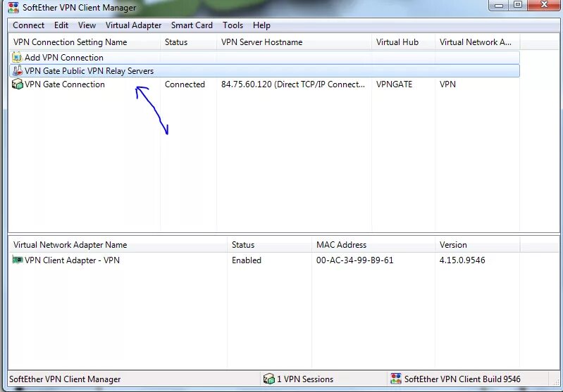This screenshot has height=392, width=563.
Task: Open the Connect menu
Action: (x=28, y=25)
